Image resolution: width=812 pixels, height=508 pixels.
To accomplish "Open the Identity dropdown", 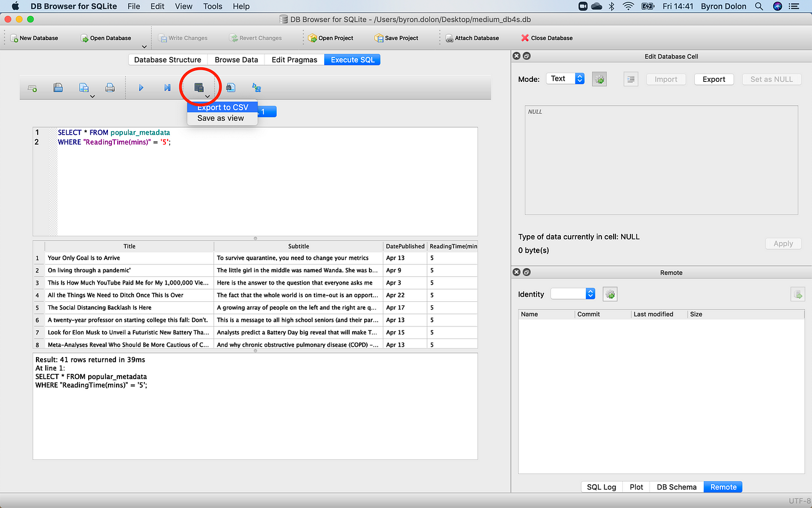I will pos(573,294).
